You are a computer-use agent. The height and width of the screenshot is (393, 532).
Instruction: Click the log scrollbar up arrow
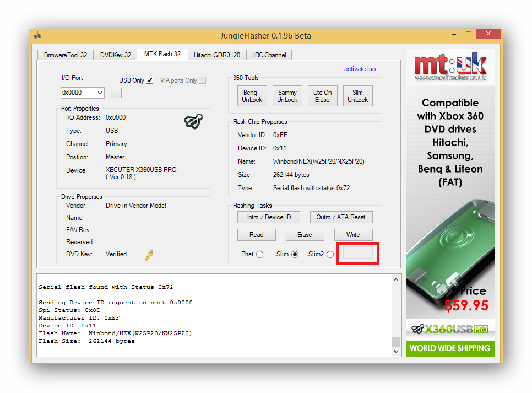click(396, 279)
